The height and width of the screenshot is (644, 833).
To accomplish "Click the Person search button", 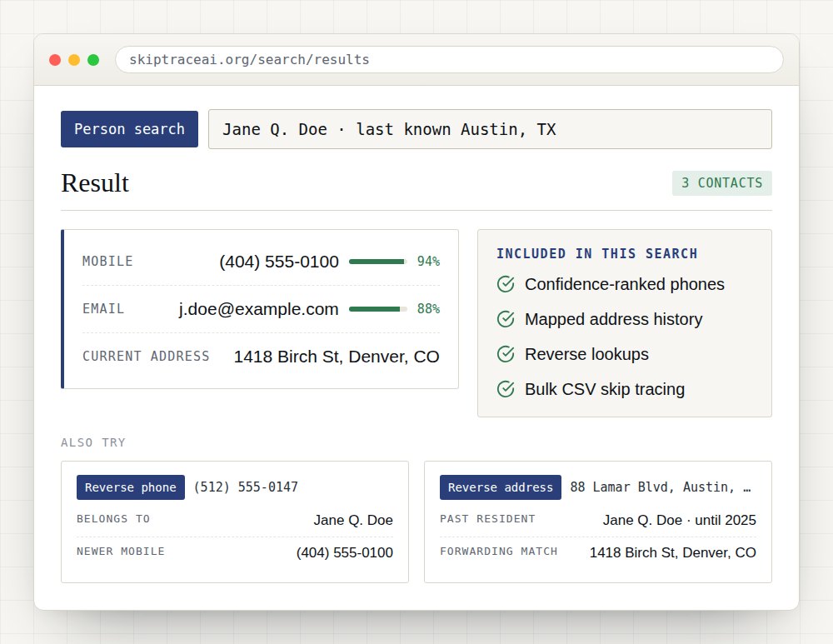I will [129, 129].
